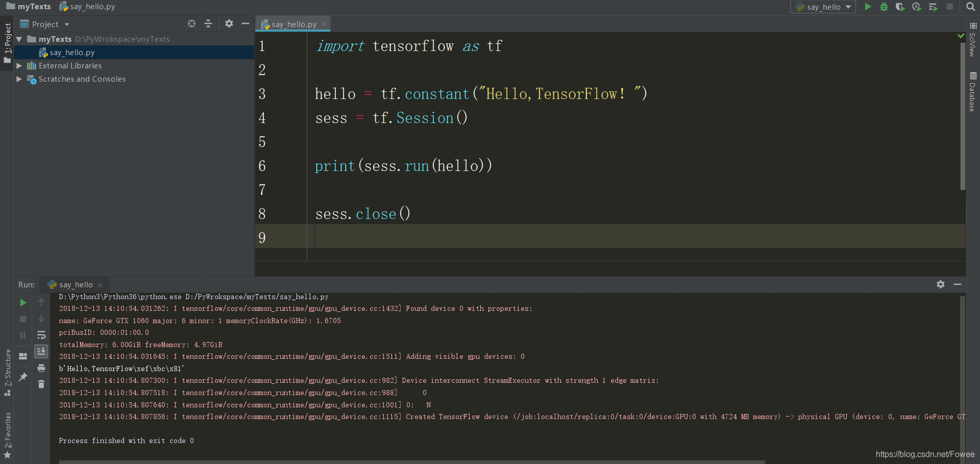Viewport: 980px width, 464px height.
Task: Open the SciView side tab
Action: click(x=972, y=39)
